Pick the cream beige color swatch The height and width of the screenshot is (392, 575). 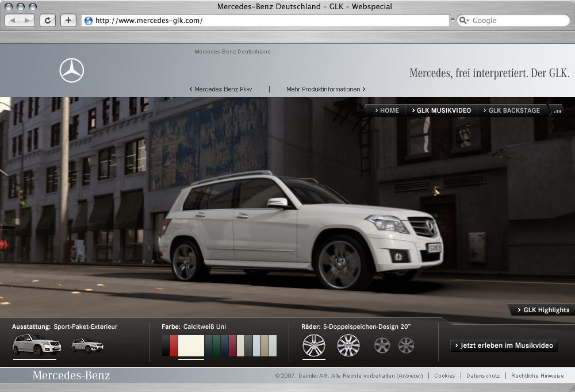point(240,345)
